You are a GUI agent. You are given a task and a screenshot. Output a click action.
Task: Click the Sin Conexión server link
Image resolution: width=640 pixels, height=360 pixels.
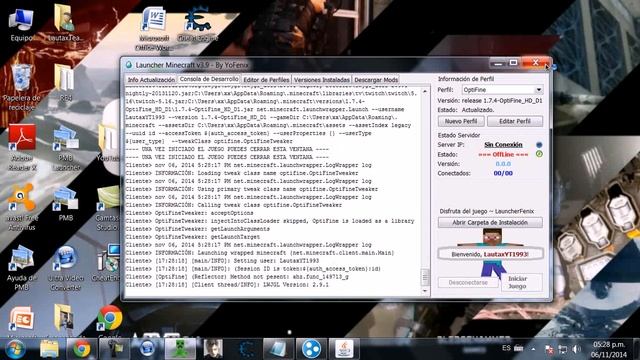click(503, 144)
